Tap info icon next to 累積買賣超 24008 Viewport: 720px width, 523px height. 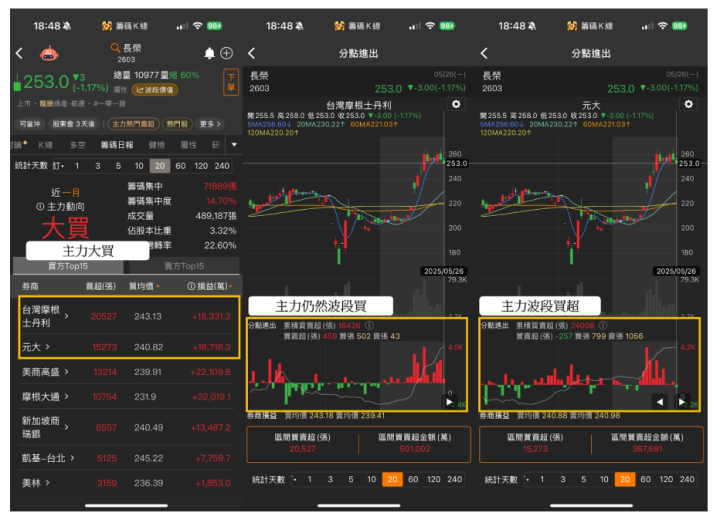[x=603, y=325]
